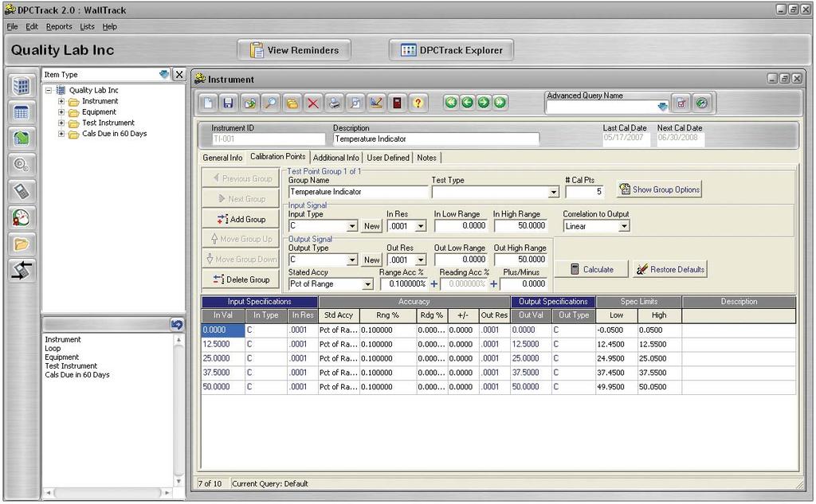Switch to the Additional Info tab
The height and width of the screenshot is (504, 816).
coord(335,158)
